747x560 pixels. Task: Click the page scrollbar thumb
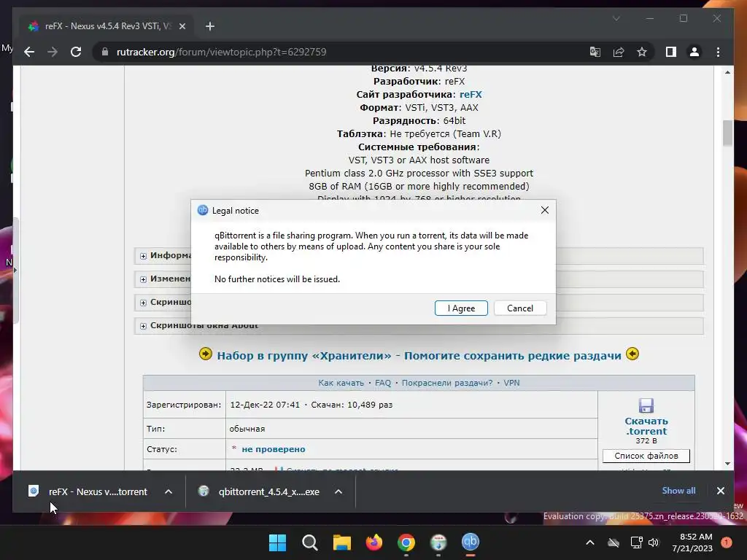pos(727,133)
